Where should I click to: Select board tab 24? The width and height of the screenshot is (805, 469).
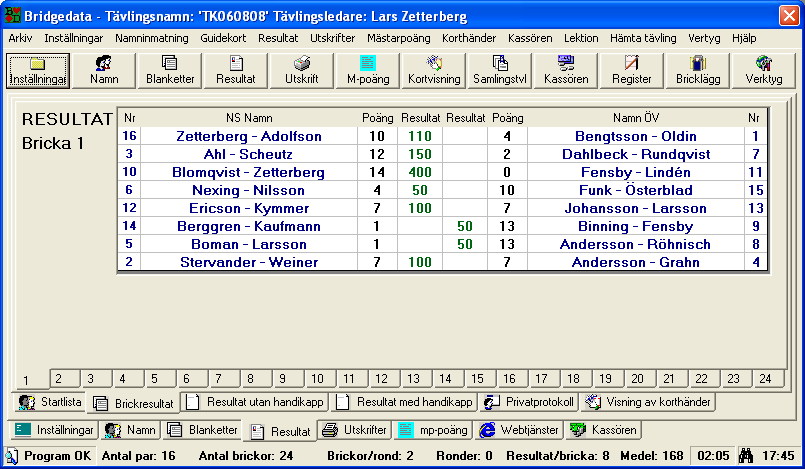point(764,379)
